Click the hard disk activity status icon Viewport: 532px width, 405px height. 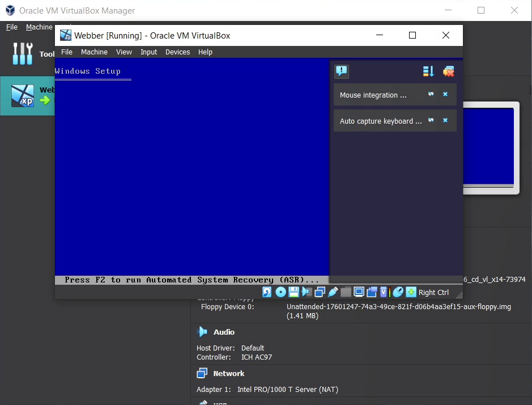click(x=267, y=292)
